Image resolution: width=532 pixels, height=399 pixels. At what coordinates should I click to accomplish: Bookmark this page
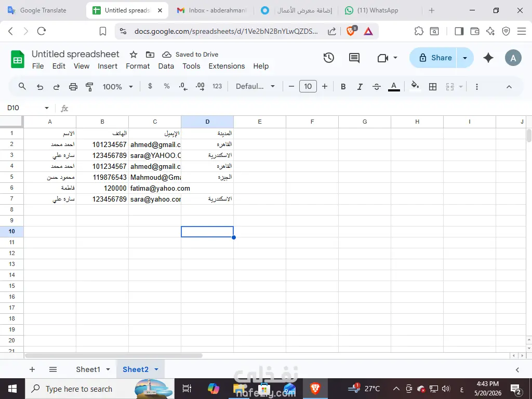click(102, 31)
